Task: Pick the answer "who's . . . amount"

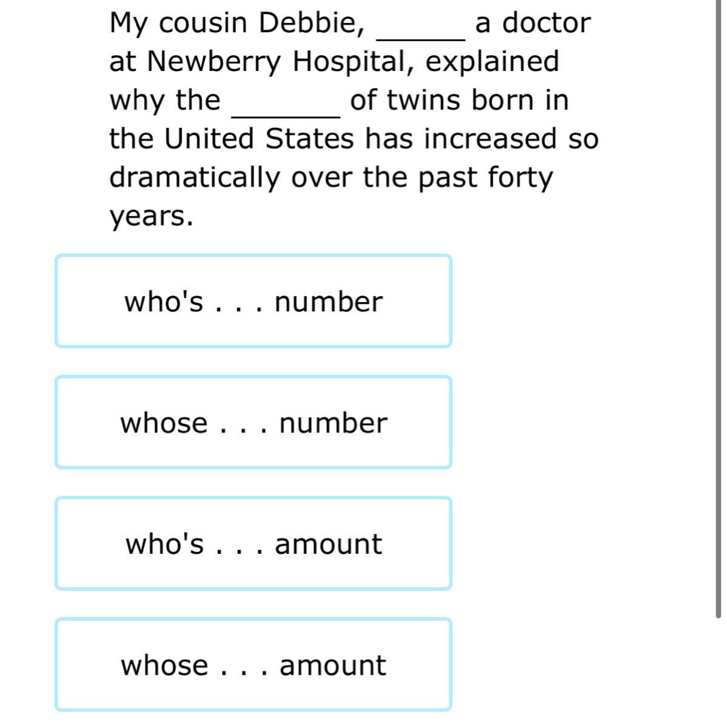Action: click(x=253, y=543)
